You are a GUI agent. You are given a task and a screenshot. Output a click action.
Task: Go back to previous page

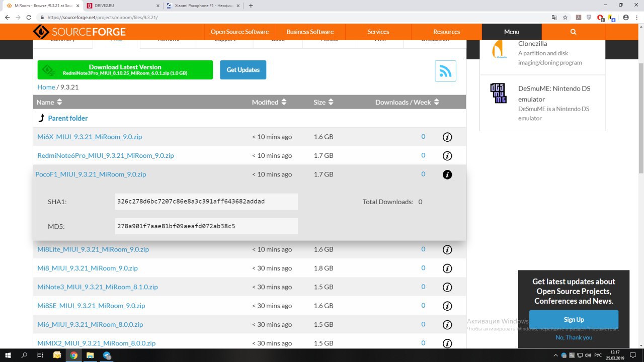pos(7,17)
